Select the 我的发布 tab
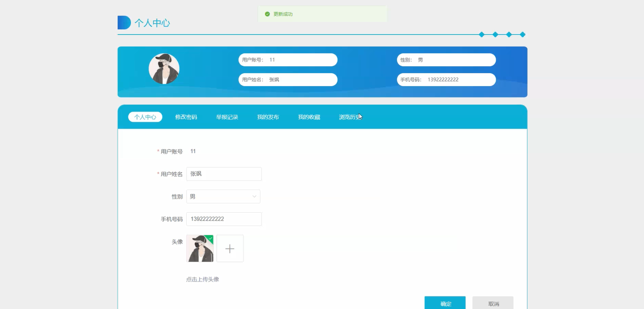 (x=268, y=117)
